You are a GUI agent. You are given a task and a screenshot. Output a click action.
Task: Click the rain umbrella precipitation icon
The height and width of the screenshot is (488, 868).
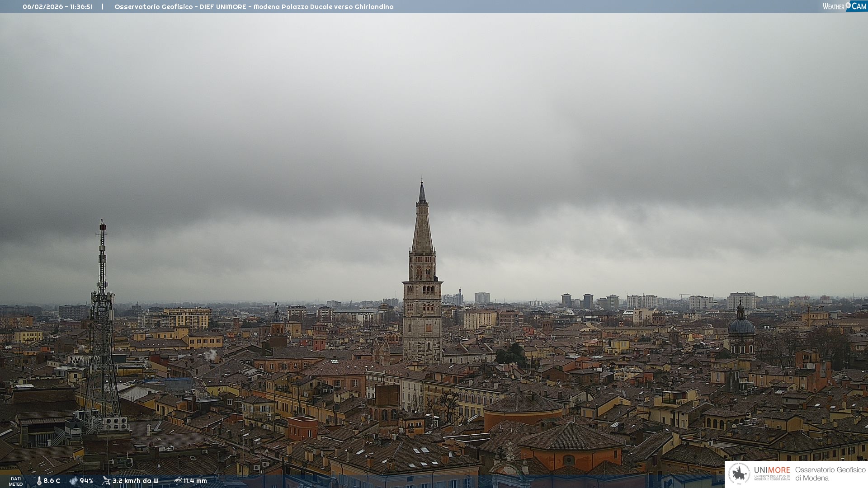178,481
